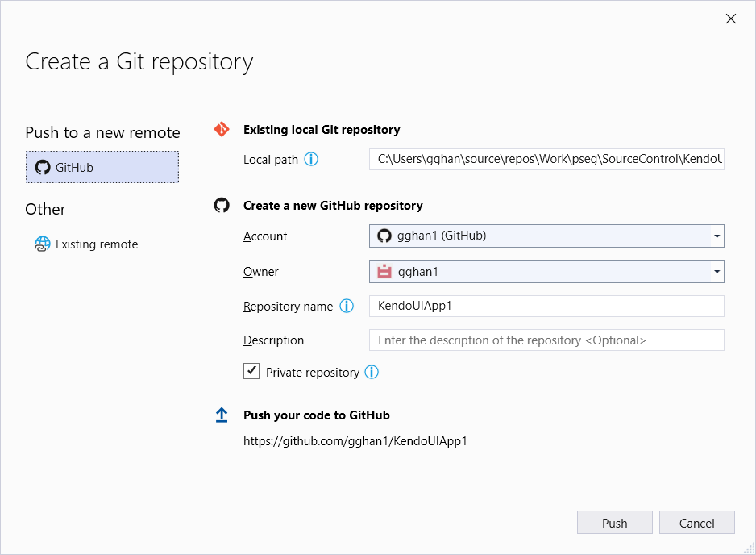Click the github.com/gghan1/KendoUIApp1 URL text
Image resolution: width=756 pixels, height=555 pixels.
point(355,441)
